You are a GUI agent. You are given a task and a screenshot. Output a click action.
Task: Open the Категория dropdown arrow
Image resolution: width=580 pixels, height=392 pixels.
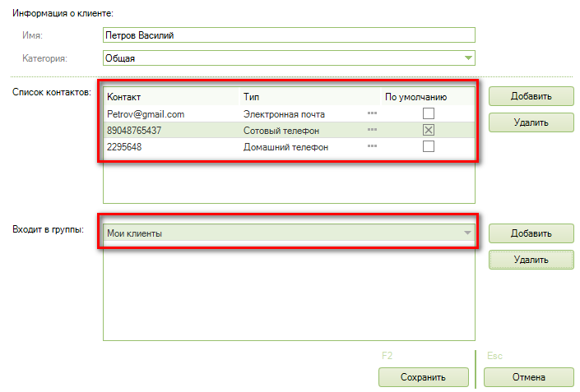tap(468, 58)
